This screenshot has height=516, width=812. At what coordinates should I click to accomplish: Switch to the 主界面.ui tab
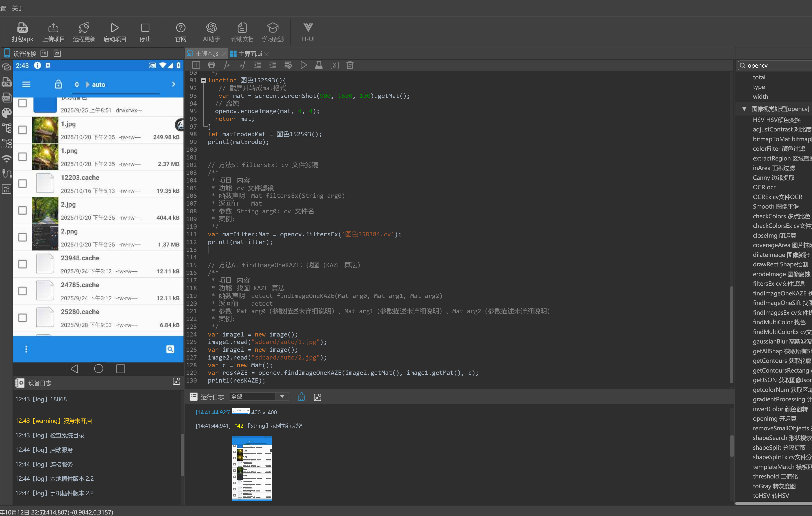tap(250, 54)
